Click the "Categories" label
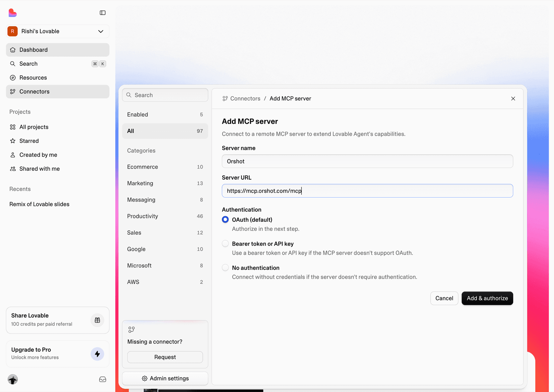The width and height of the screenshot is (554, 392). pos(141,151)
